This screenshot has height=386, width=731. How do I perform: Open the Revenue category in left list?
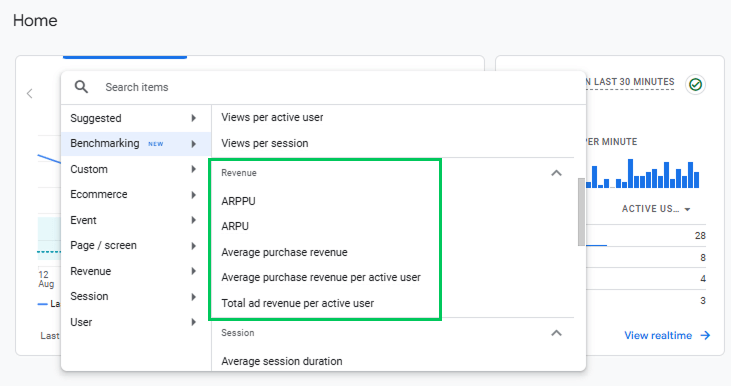click(136, 271)
